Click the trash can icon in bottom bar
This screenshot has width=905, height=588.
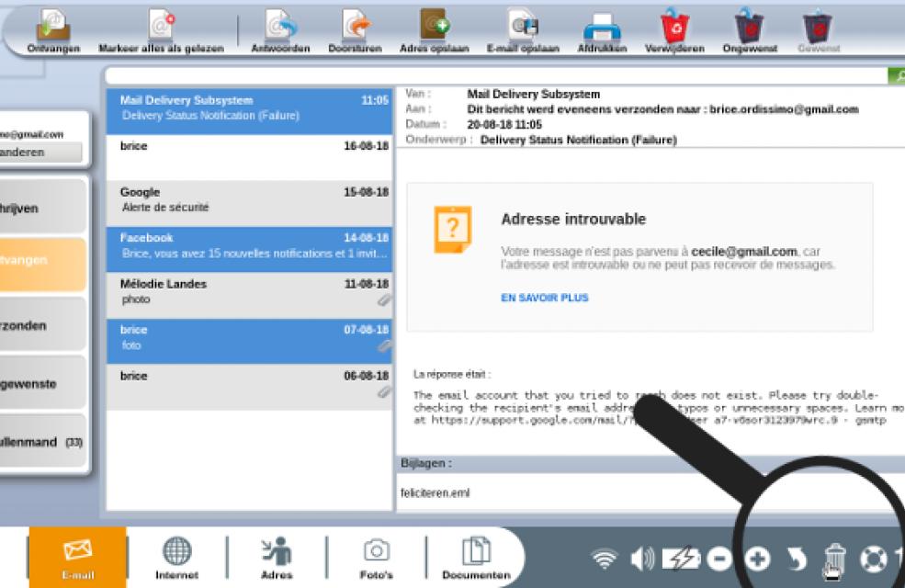[834, 559]
